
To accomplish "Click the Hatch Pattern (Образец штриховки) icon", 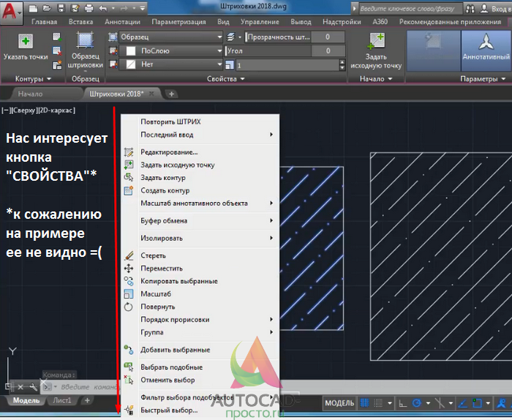I will (x=86, y=40).
